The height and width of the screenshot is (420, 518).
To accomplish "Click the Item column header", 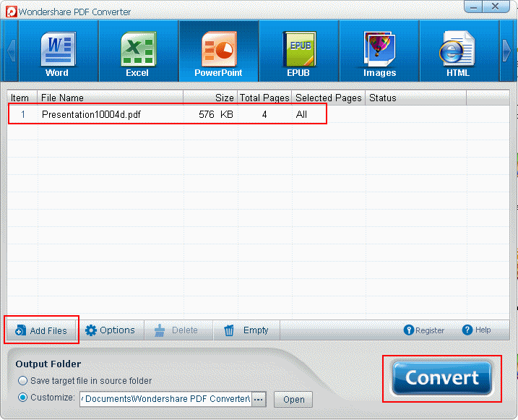I will pyautogui.click(x=22, y=98).
